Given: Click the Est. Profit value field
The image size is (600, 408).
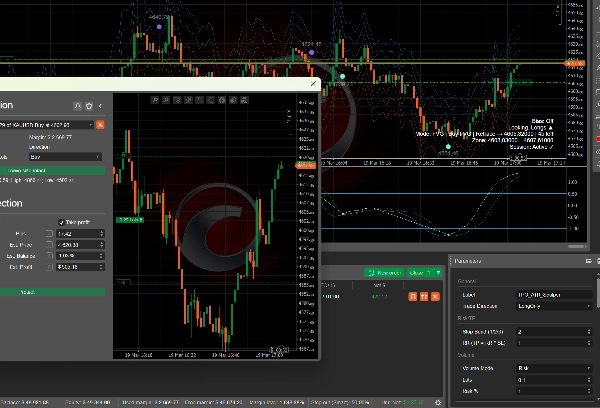Looking at the screenshot, I should pos(80,267).
